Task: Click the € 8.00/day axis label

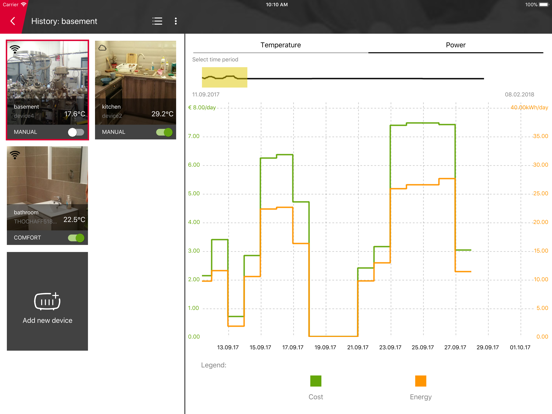Action: [202, 107]
